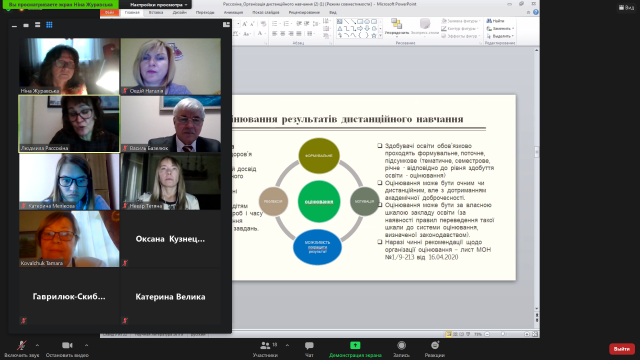Switch to the Дизайн ribbon tab
Screen dimensions: 640x360
180,13
